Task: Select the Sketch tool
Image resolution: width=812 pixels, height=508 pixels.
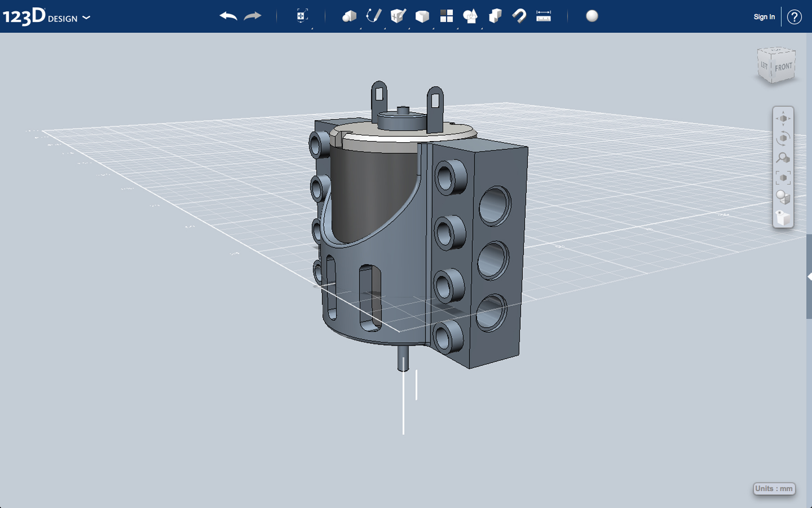Action: click(x=374, y=16)
